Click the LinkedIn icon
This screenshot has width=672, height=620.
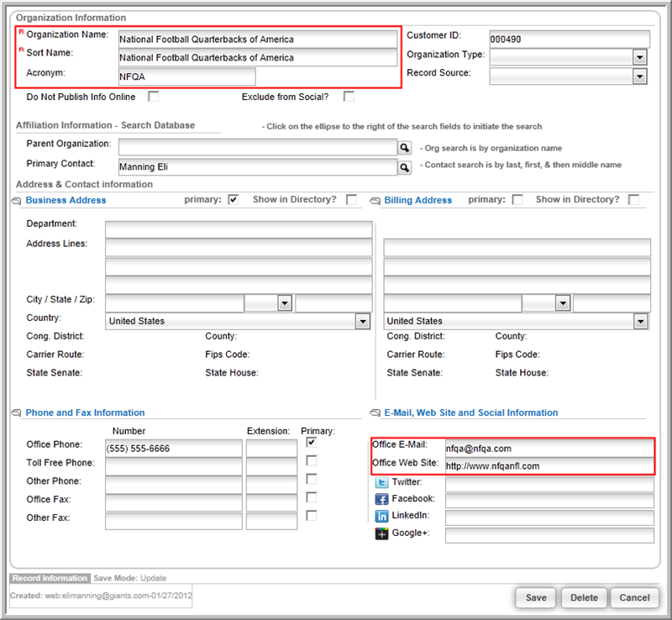(x=381, y=516)
